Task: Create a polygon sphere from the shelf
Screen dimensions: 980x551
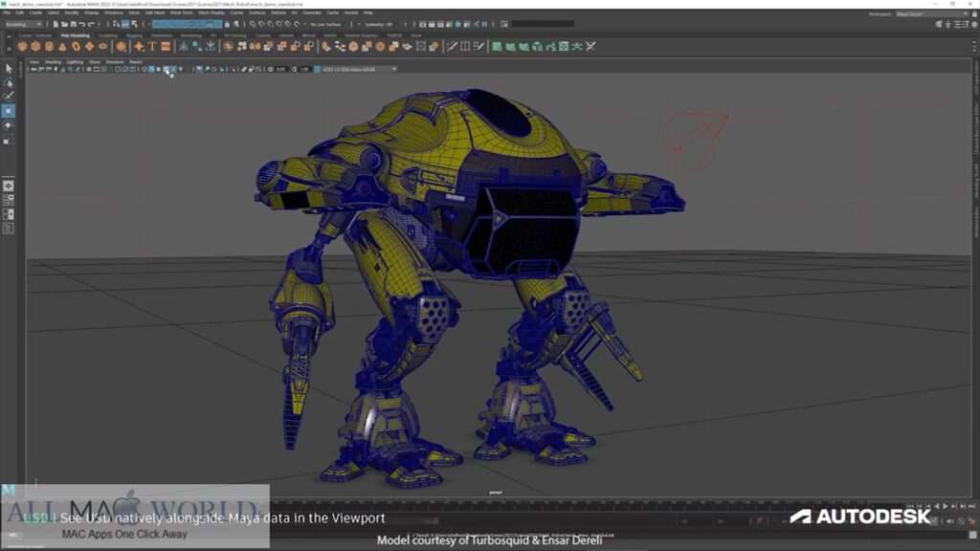Action: [x=21, y=46]
